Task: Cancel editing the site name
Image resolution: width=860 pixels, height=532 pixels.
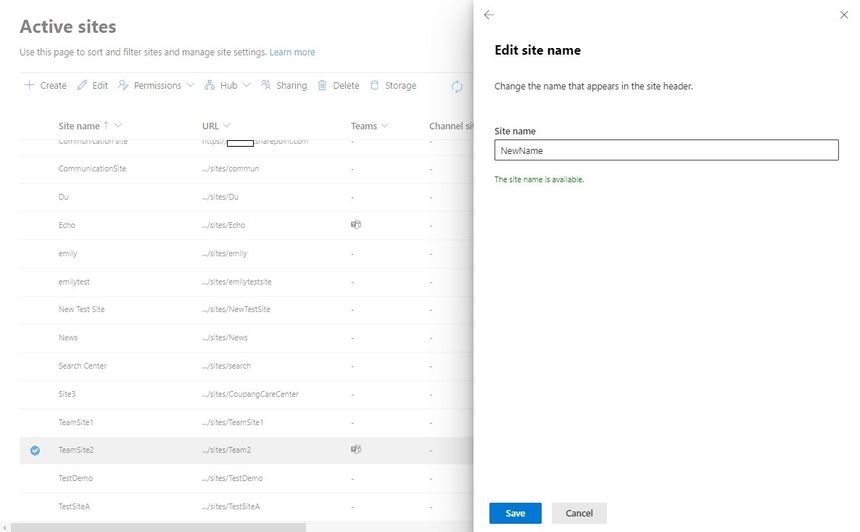Action: 579,513
